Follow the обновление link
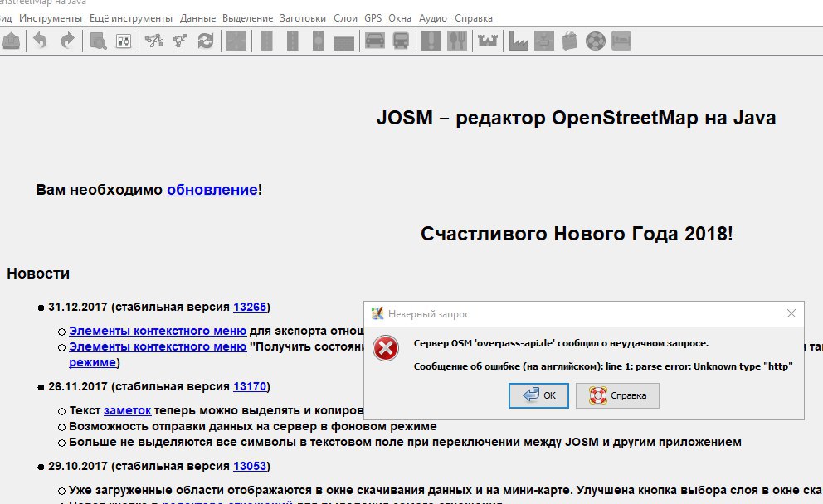823x504 pixels. point(212,190)
